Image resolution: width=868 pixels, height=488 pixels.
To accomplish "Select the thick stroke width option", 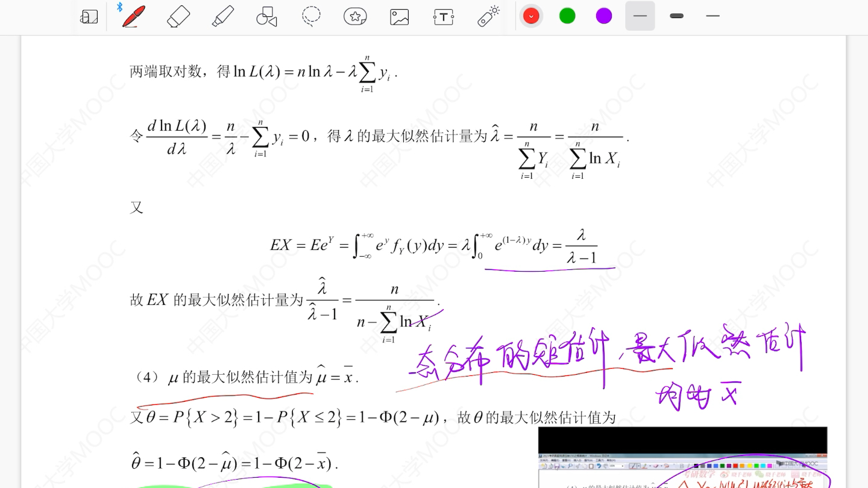I will pyautogui.click(x=677, y=16).
